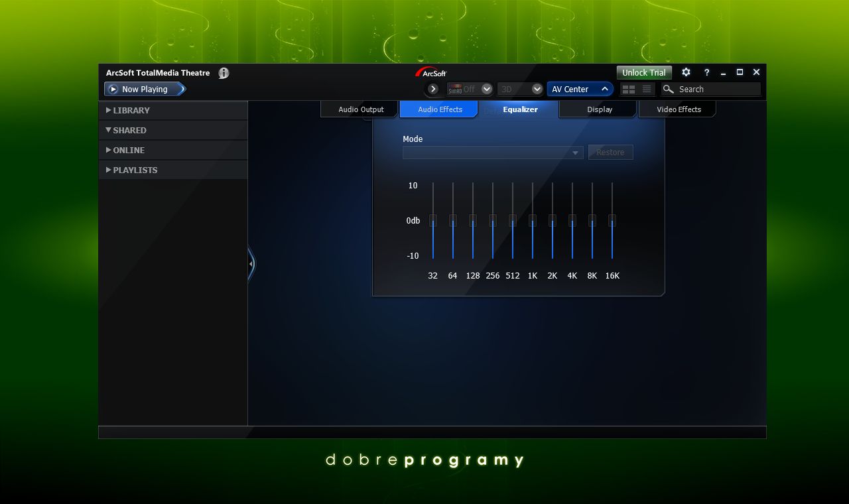Screen dimensions: 849x504
Task: Switch to the Audio Output tab
Action: point(361,109)
